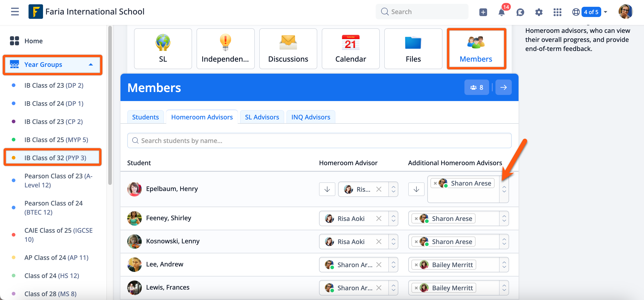This screenshot has height=300, width=644.
Task: Switch to the Students tab
Action: coord(145,117)
